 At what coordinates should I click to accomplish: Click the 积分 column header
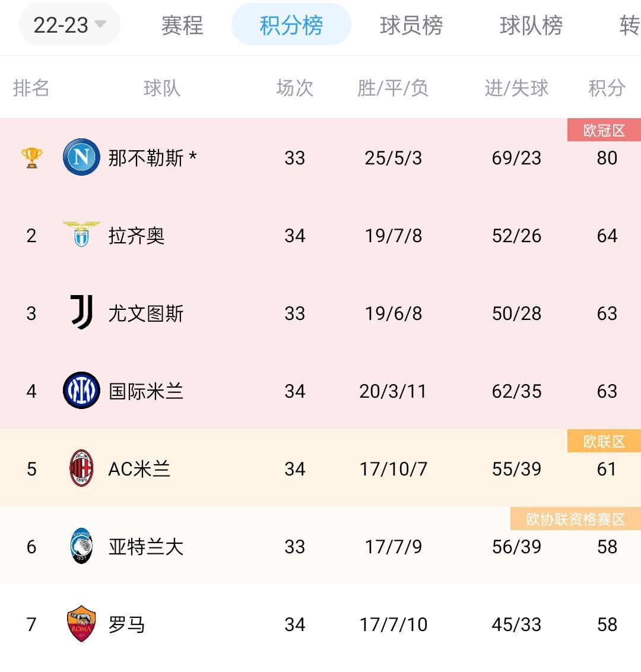(x=607, y=88)
